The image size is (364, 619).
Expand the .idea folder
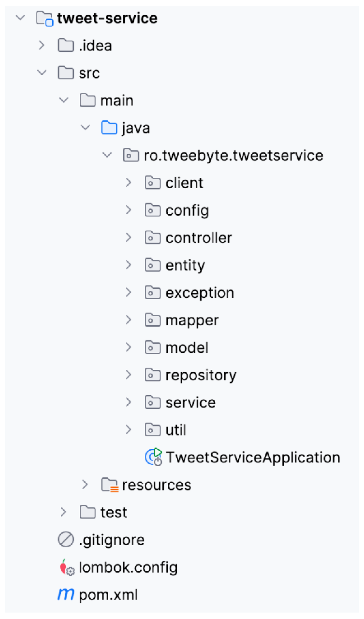(42, 45)
